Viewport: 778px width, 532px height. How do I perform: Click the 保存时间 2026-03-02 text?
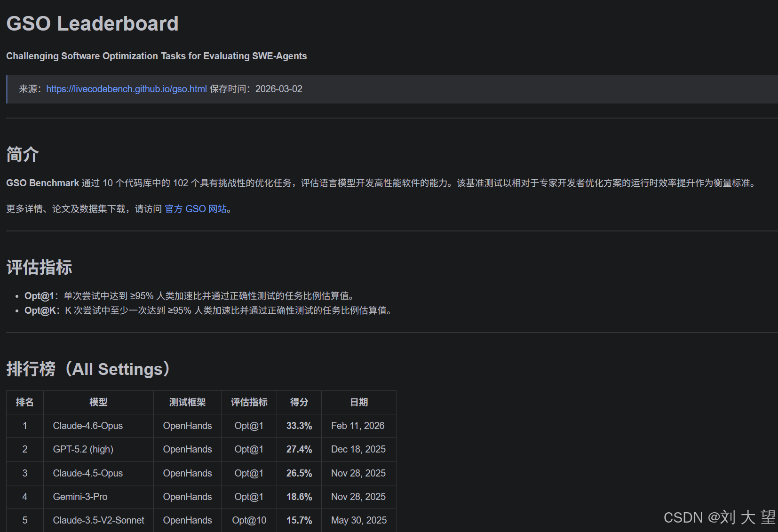256,89
